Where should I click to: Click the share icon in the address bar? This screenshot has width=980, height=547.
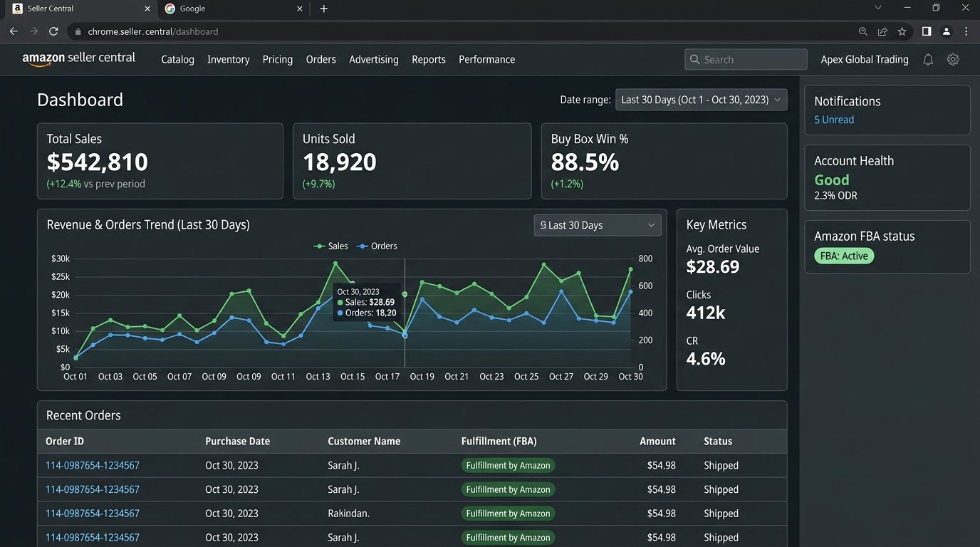(882, 31)
